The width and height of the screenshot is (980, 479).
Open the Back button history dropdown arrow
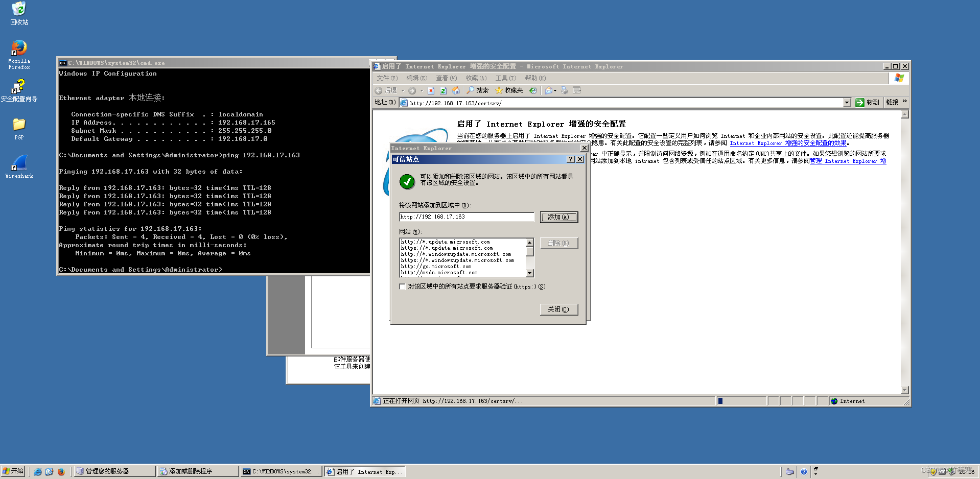point(403,91)
